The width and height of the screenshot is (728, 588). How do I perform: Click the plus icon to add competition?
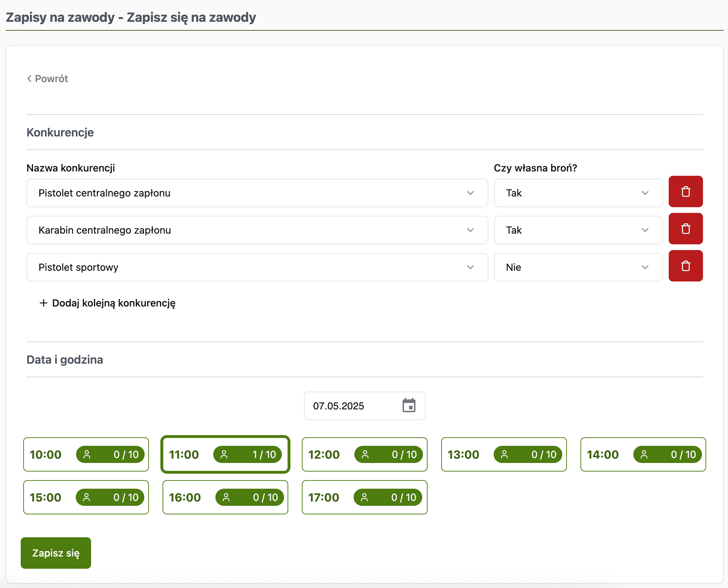coord(44,303)
